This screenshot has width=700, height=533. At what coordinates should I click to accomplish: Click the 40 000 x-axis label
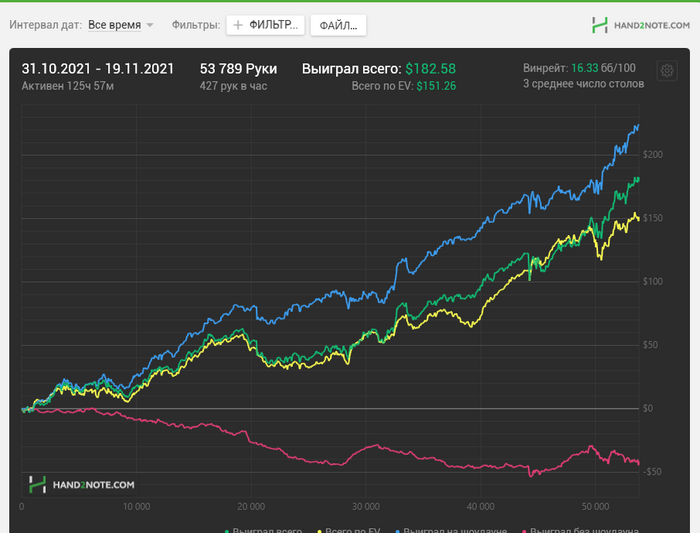pos(481,506)
